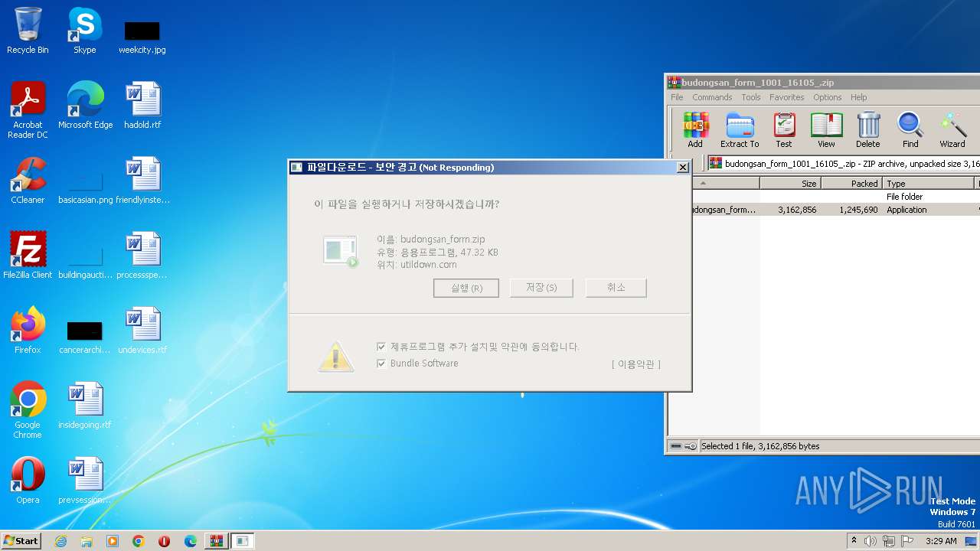
Task: Select Acrobat Reader DC desktop shortcut
Action: (x=28, y=110)
